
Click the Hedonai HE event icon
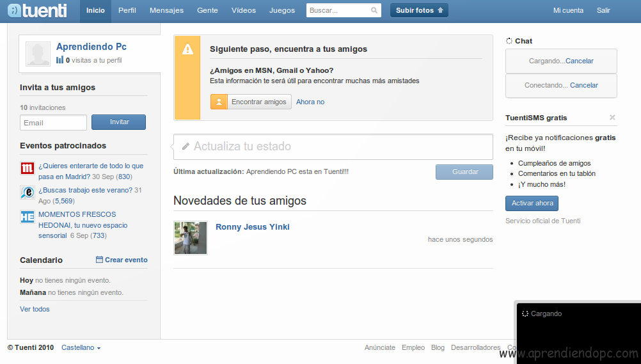tap(27, 216)
